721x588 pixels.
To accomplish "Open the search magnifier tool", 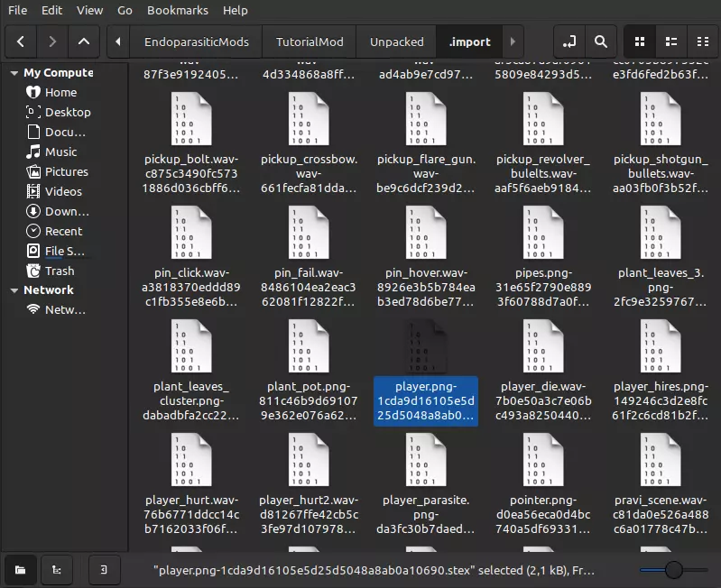I will pos(600,41).
